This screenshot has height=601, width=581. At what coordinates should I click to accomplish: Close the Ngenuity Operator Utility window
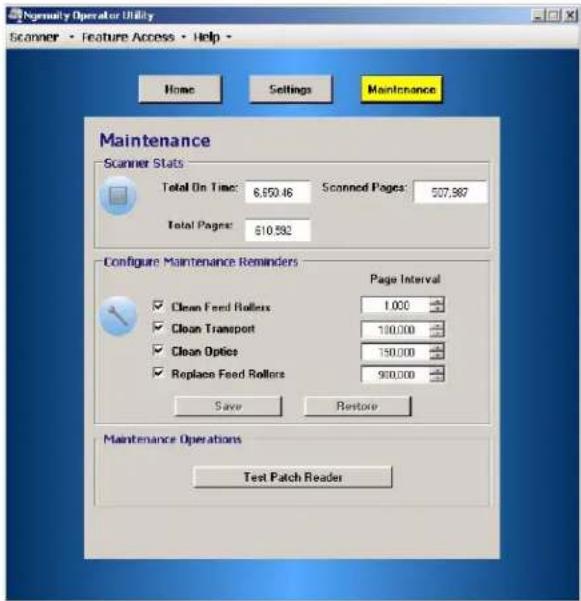570,15
